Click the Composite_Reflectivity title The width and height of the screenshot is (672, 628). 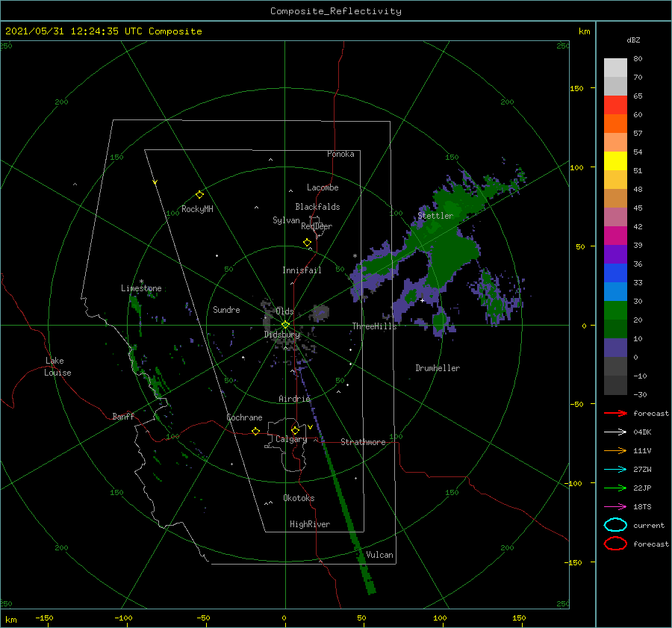(336, 11)
